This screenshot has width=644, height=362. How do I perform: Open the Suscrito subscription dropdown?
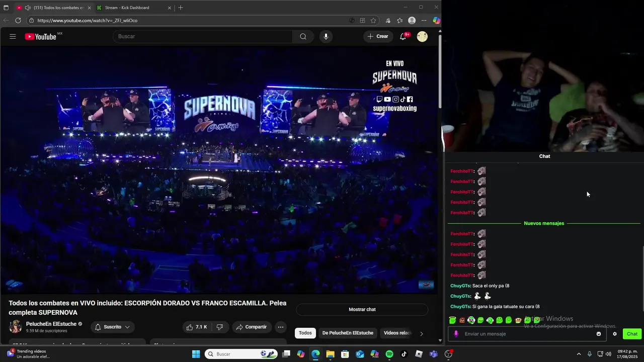pyautogui.click(x=112, y=327)
